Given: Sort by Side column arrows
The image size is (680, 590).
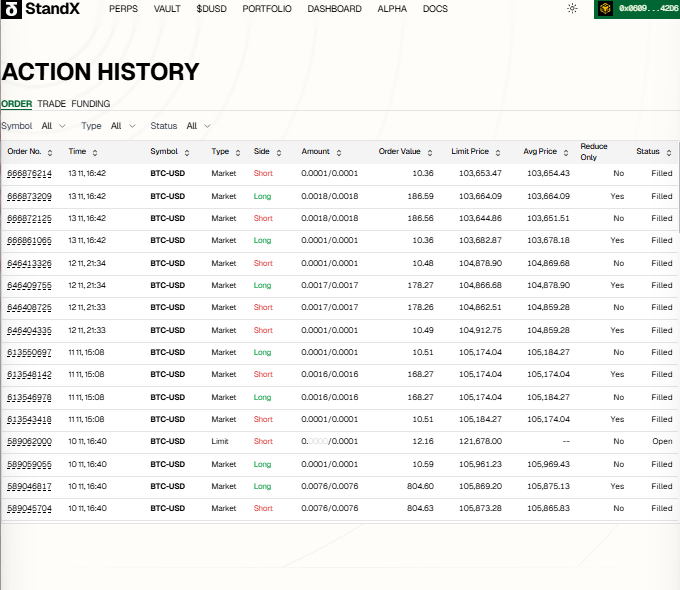Looking at the screenshot, I should [279, 153].
